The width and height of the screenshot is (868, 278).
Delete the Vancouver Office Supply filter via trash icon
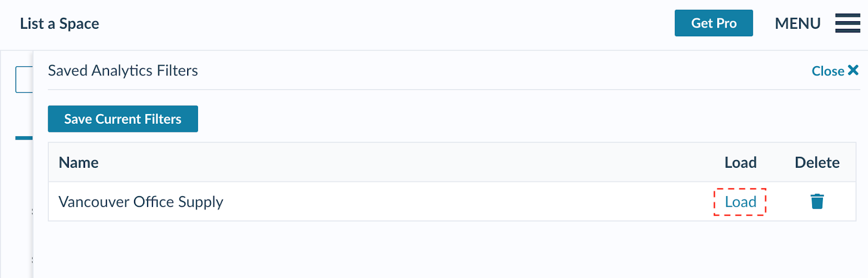[x=817, y=201]
